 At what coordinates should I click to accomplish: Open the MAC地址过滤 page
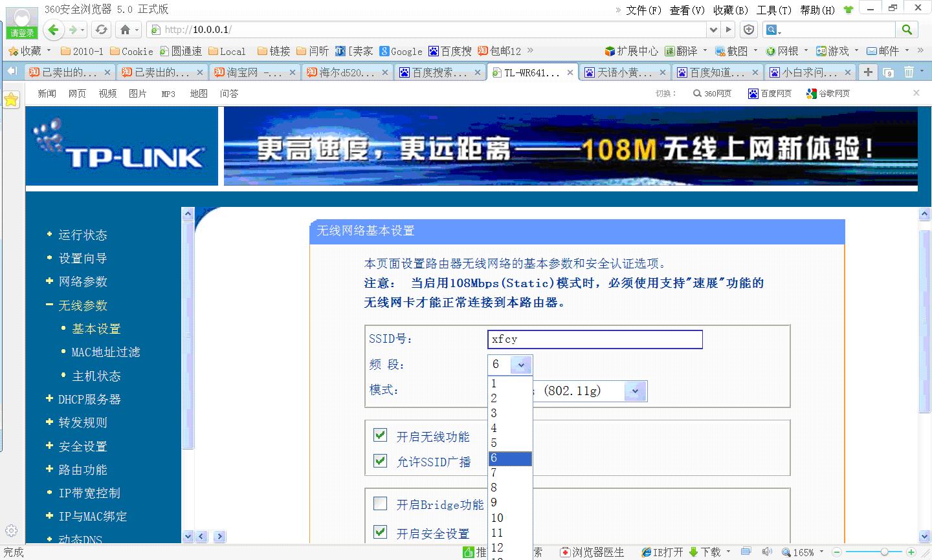coord(105,352)
